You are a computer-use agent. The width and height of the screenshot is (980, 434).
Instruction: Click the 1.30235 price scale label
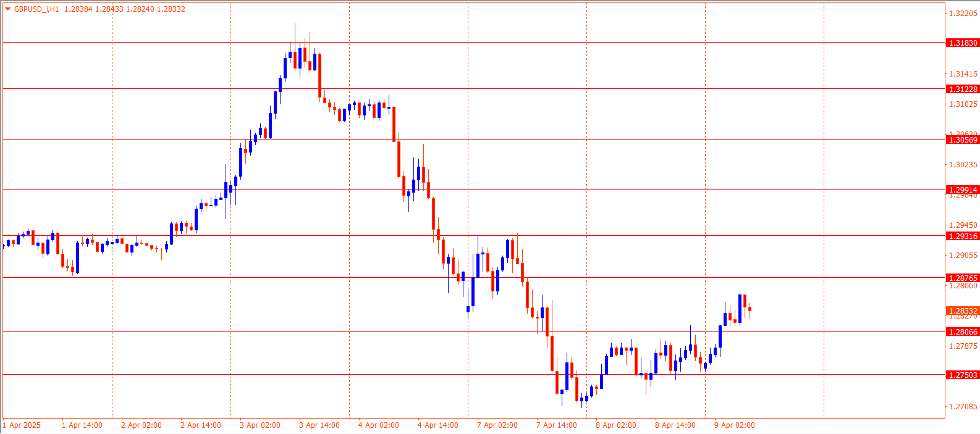[963, 164]
